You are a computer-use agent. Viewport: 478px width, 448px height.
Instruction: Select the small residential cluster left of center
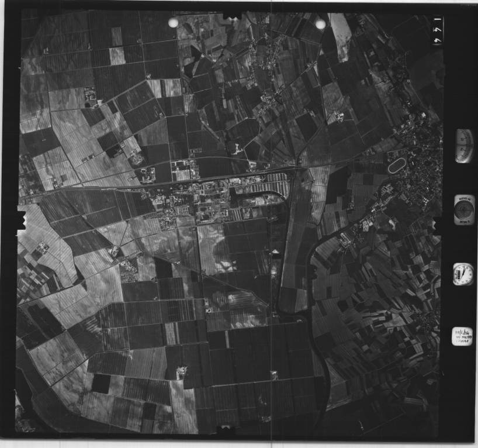pyautogui.click(x=129, y=270)
